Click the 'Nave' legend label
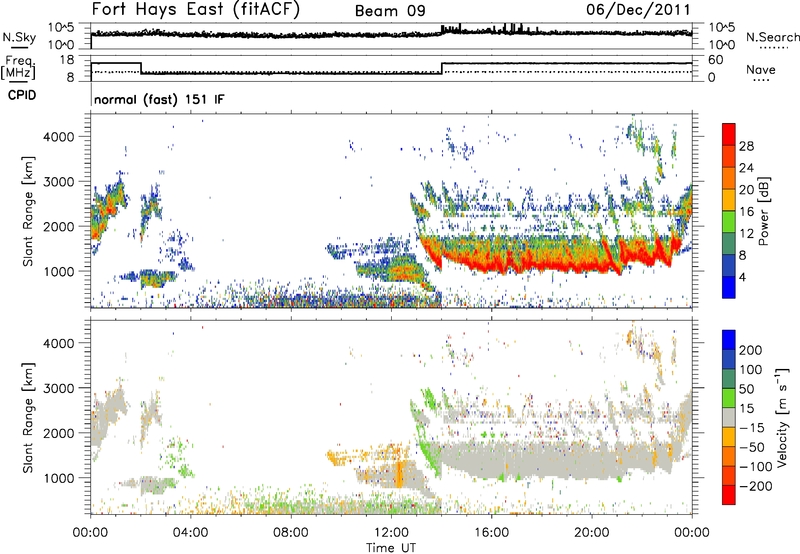This screenshot has width=800, height=554. tap(761, 70)
